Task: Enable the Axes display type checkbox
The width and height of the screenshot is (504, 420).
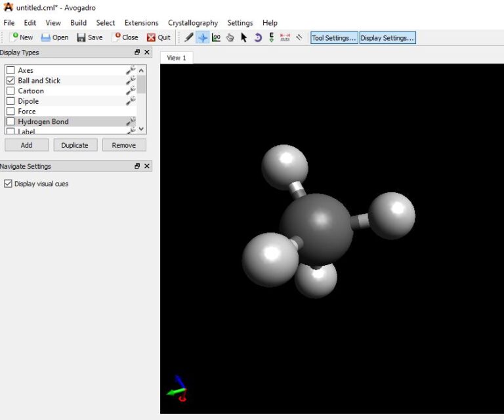Action: coord(10,70)
